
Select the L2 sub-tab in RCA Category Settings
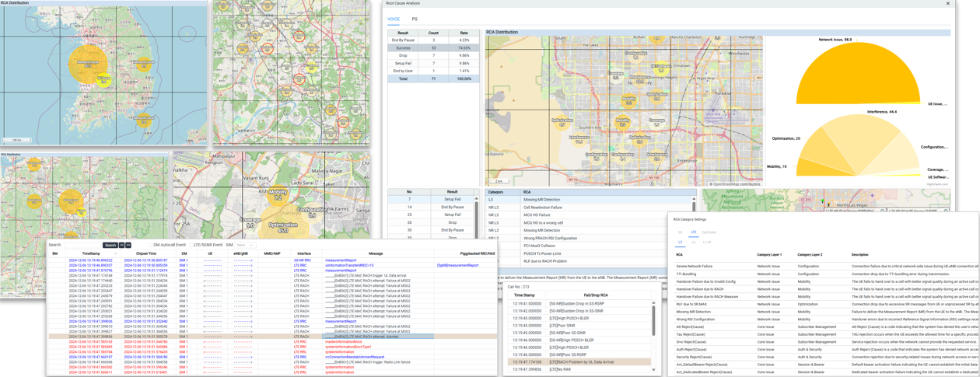pyautogui.click(x=694, y=243)
